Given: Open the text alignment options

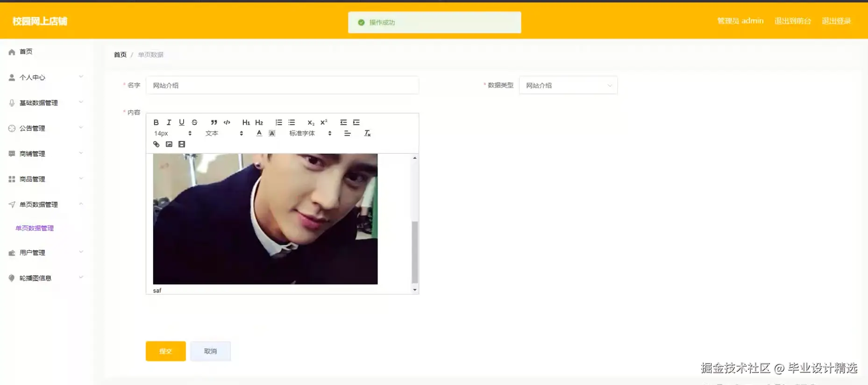Looking at the screenshot, I should 348,133.
